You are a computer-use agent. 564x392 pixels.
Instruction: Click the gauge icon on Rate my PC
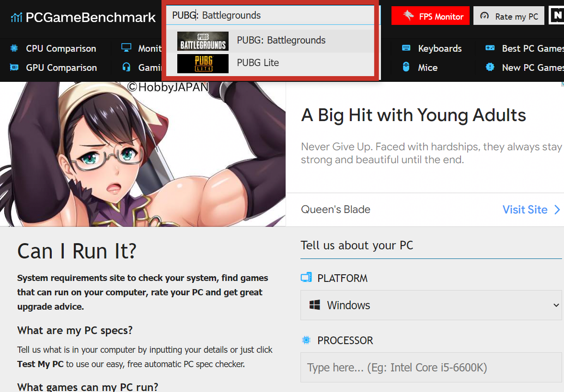coord(484,16)
